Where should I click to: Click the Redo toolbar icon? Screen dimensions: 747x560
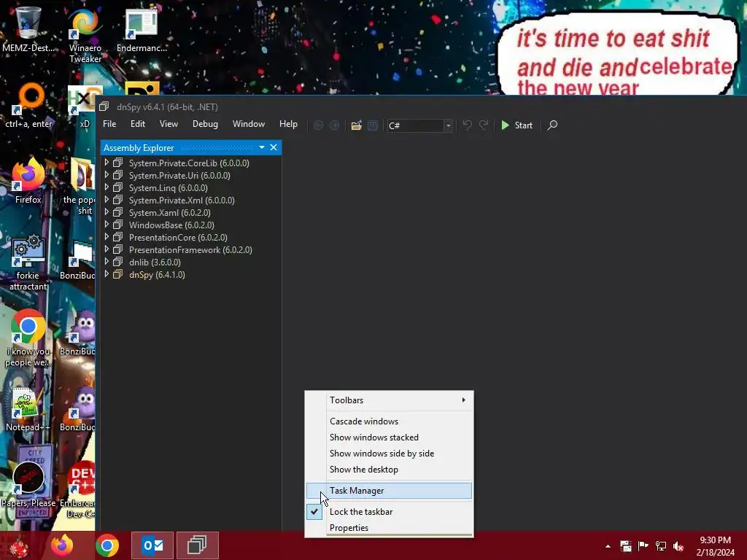tap(484, 125)
